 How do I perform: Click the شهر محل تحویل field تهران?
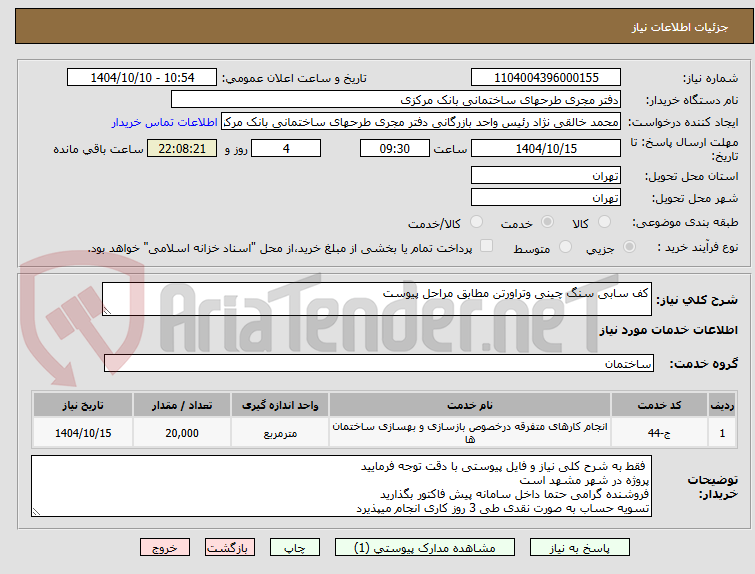(546, 197)
